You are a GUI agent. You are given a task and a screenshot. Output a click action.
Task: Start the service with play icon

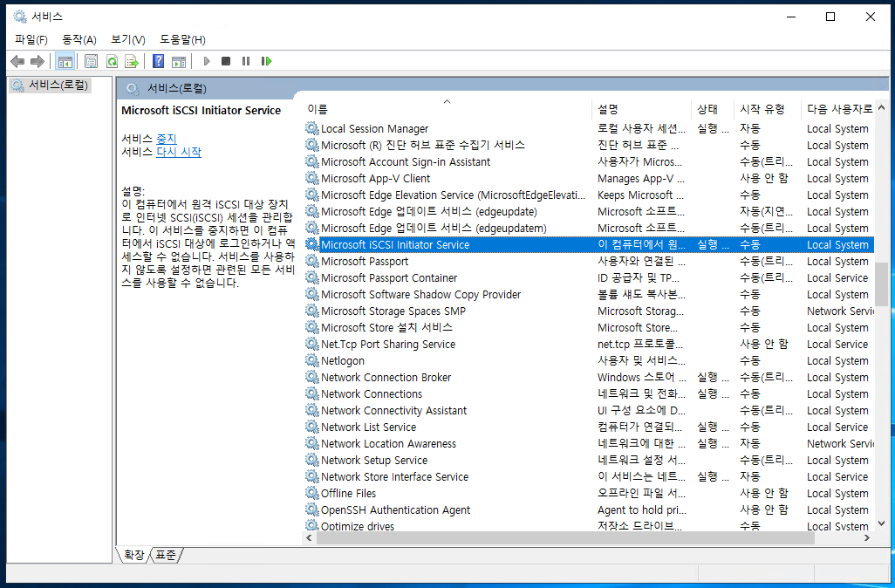tap(207, 61)
